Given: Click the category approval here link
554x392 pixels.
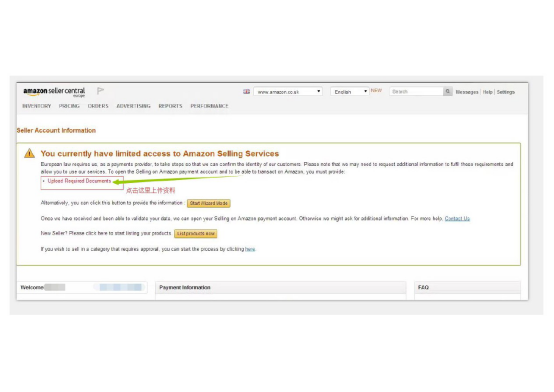Looking at the screenshot, I should [250, 249].
